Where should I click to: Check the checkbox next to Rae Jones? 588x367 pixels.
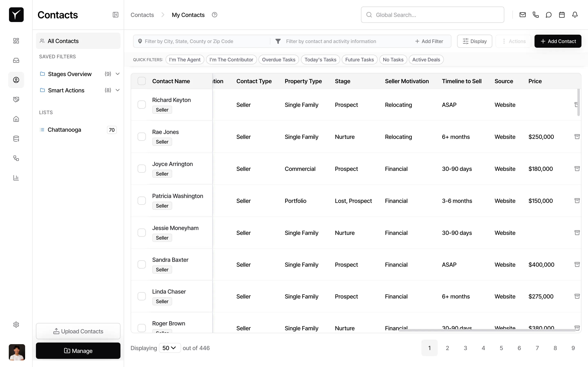tap(142, 136)
